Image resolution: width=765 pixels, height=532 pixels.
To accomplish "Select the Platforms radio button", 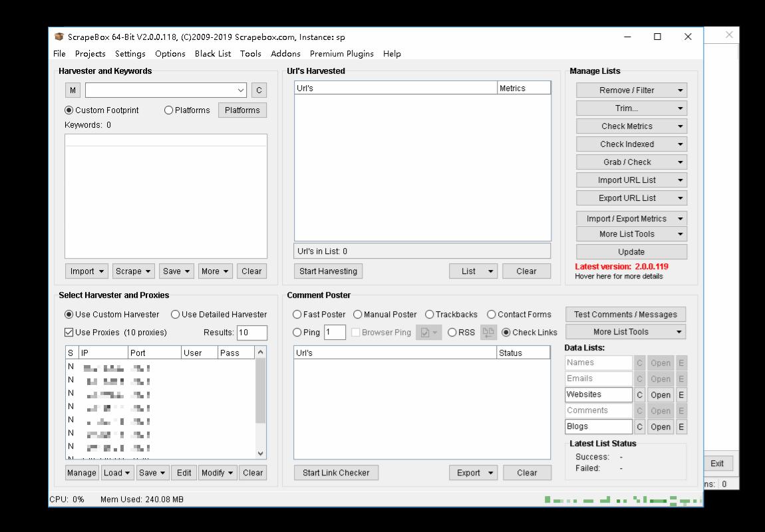I will click(169, 110).
